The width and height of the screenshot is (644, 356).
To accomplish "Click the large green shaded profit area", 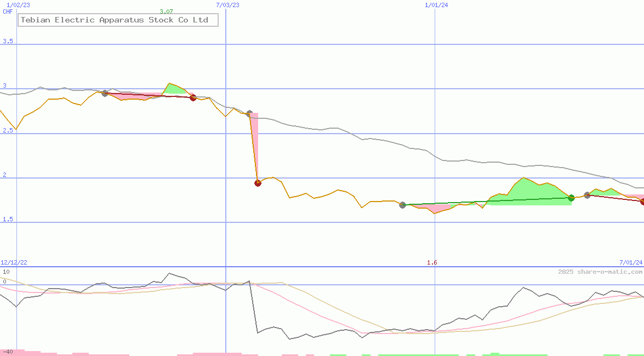I will [526, 192].
